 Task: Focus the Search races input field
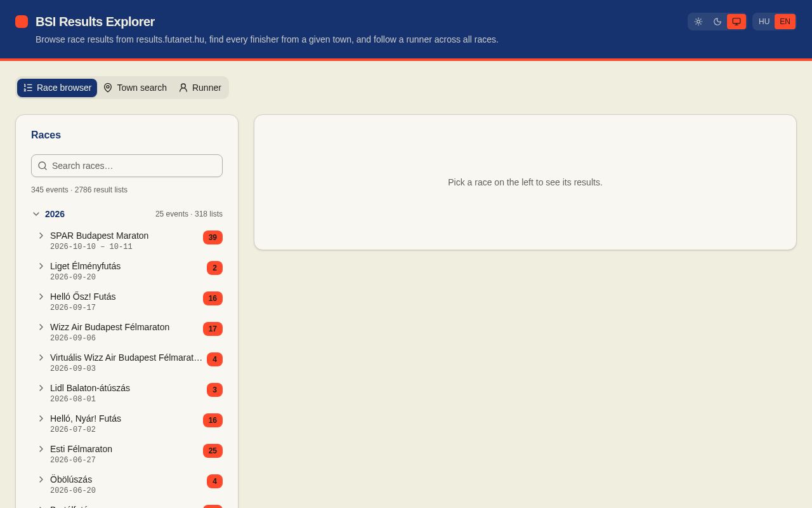pyautogui.click(x=127, y=166)
